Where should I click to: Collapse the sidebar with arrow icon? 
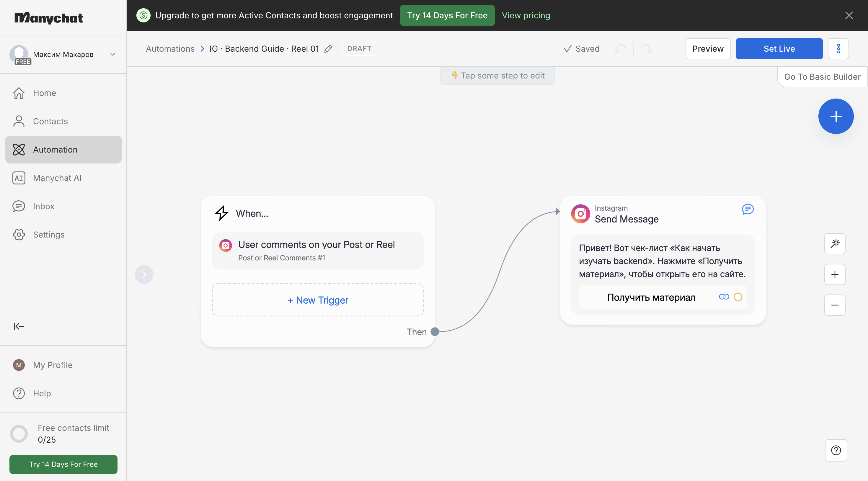[x=19, y=326]
